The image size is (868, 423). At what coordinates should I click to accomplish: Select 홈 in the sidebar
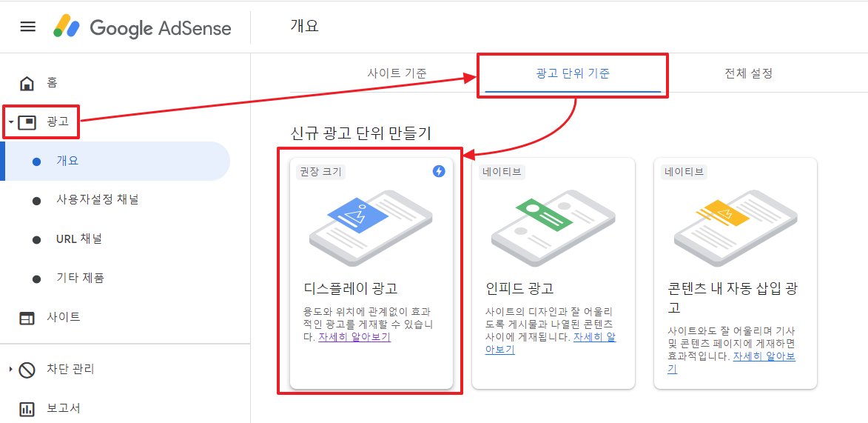(52, 83)
